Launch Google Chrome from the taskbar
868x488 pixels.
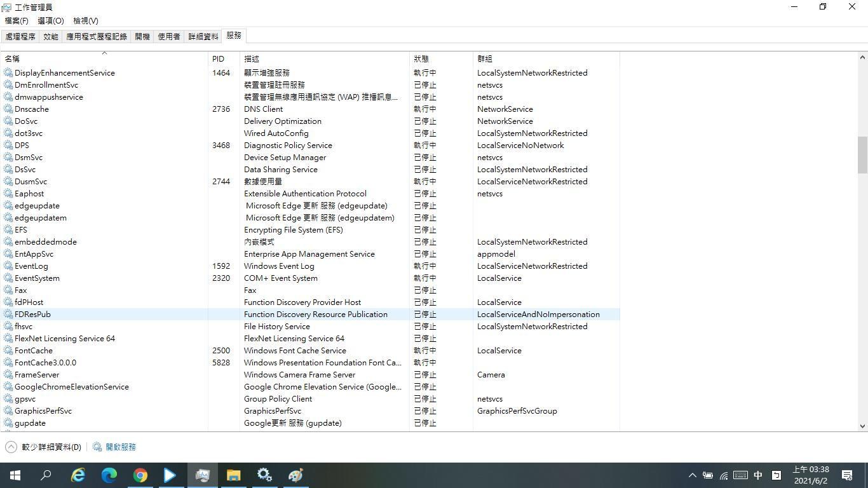coord(140,475)
